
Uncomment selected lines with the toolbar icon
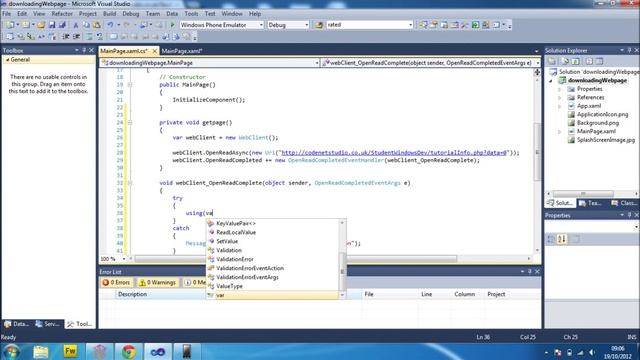tap(100, 37)
